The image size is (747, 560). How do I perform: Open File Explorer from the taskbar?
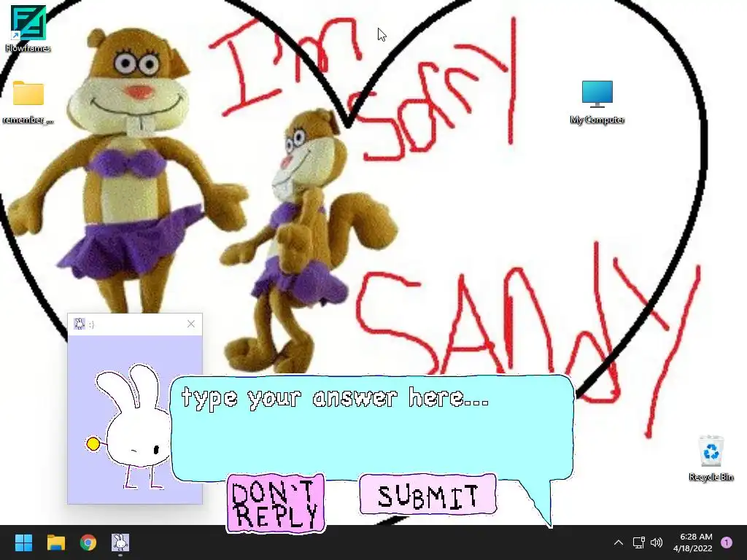click(x=55, y=542)
